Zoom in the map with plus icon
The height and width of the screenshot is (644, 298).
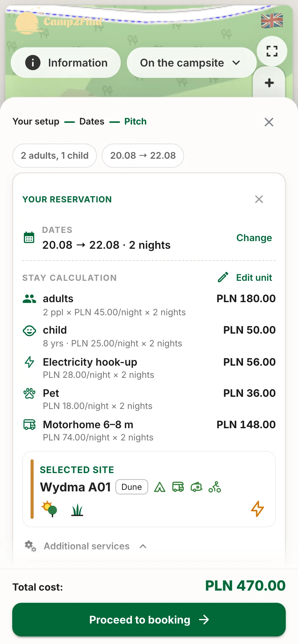pyautogui.click(x=269, y=83)
